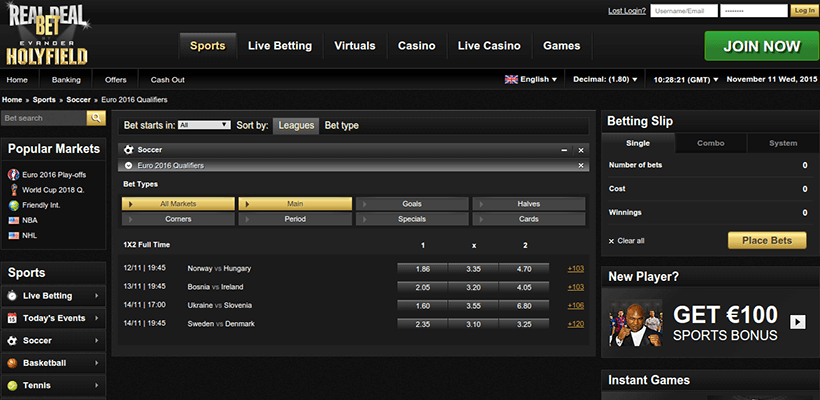Click the Tennis ball icon in Sports sidebar
This screenshot has width=820, height=400.
[x=12, y=385]
